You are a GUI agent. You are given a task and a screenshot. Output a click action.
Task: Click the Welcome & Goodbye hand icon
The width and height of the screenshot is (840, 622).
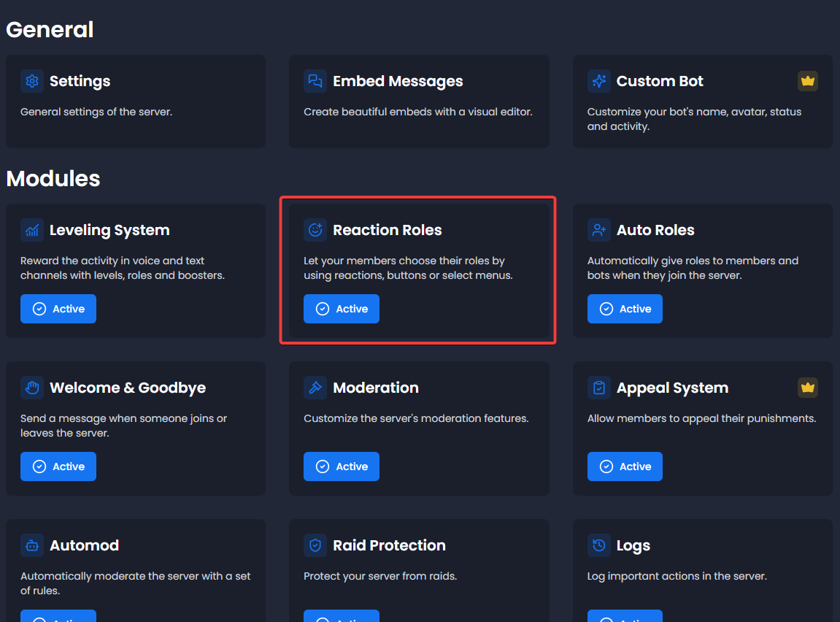[32, 388]
